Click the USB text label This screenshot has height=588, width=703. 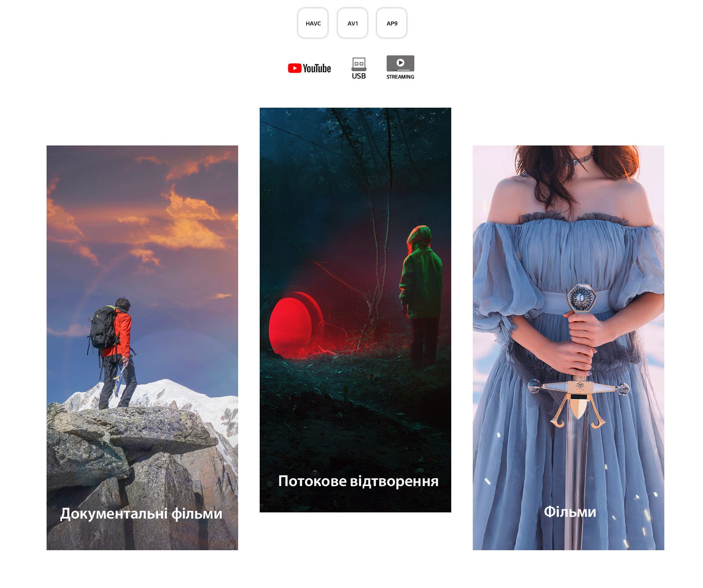point(359,76)
